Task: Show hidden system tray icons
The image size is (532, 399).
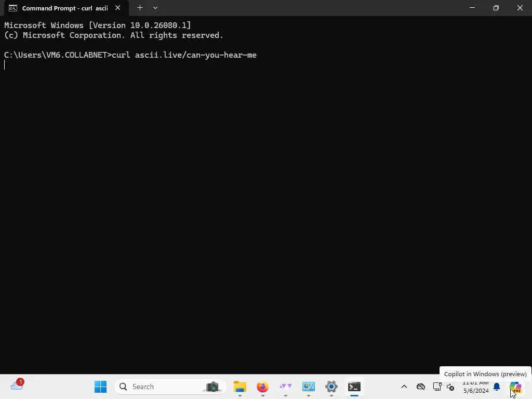Action: tap(404, 387)
